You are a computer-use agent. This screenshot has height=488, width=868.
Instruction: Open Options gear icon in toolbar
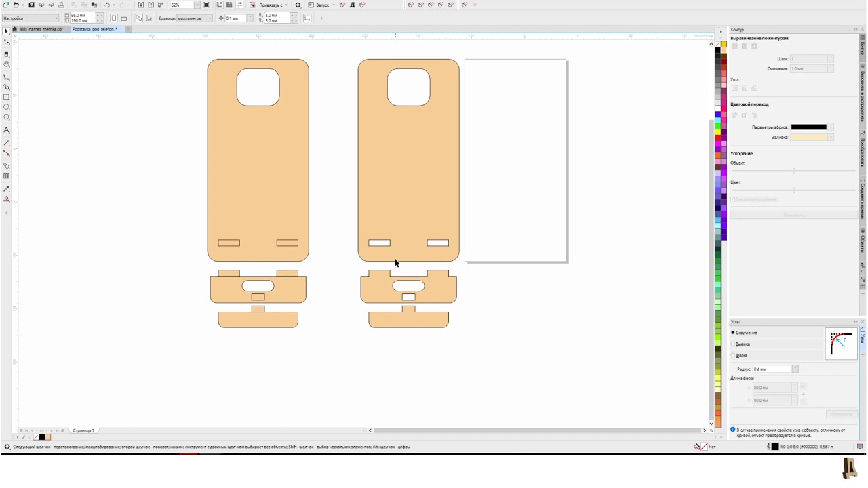298,5
